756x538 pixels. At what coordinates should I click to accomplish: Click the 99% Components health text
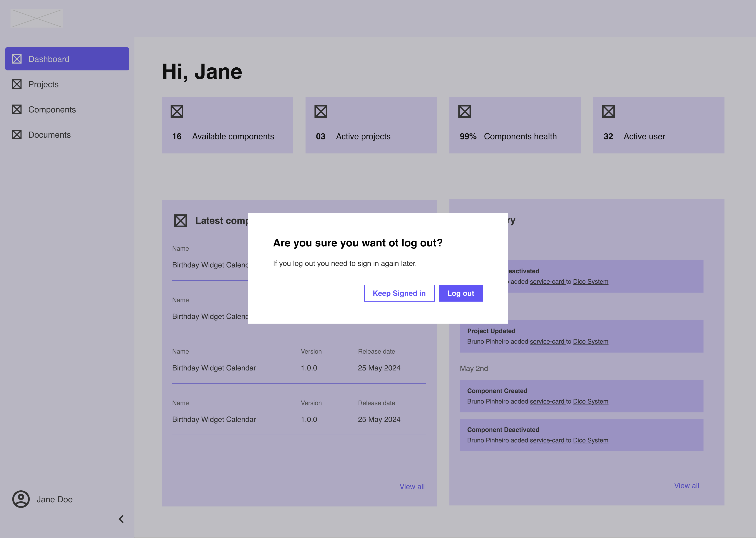(508, 136)
